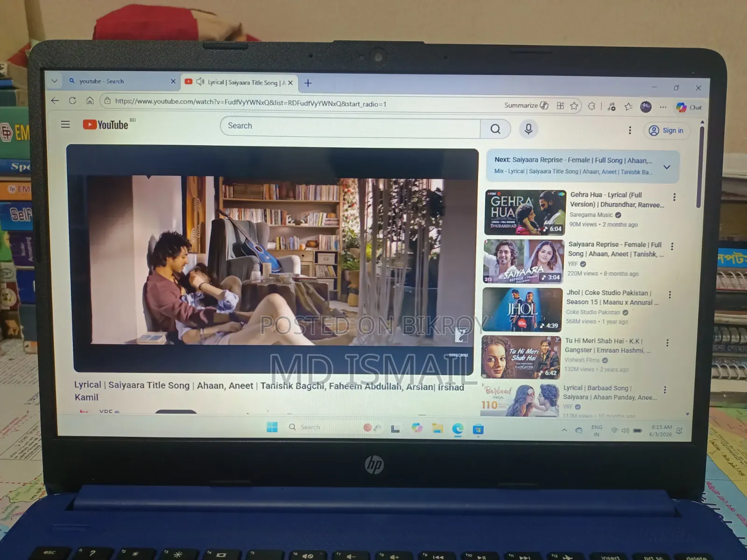Open the Edge profile avatar
Screen dimensions: 747x560
coord(646,107)
